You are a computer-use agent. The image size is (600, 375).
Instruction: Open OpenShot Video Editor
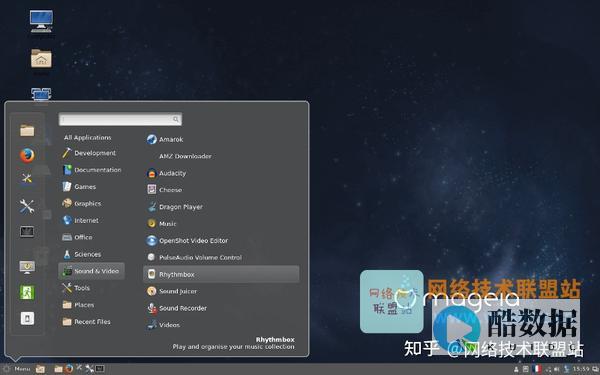coord(187,241)
